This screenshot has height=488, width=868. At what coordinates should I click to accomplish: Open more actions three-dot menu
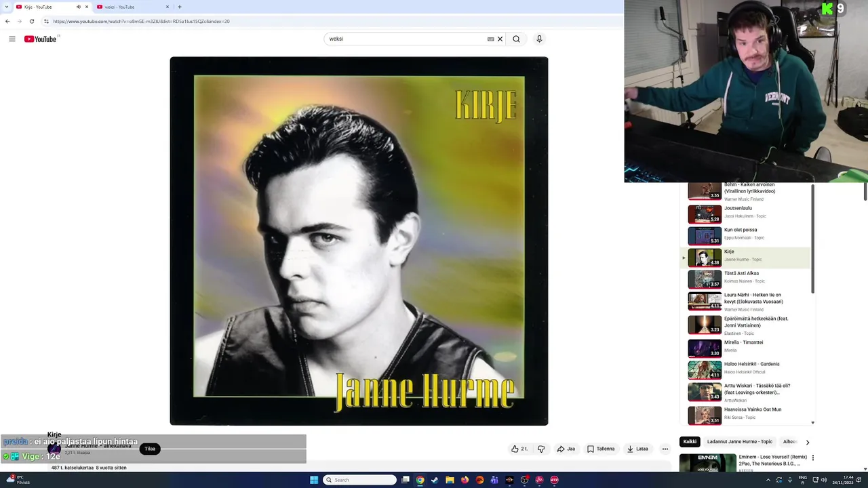pyautogui.click(x=665, y=449)
